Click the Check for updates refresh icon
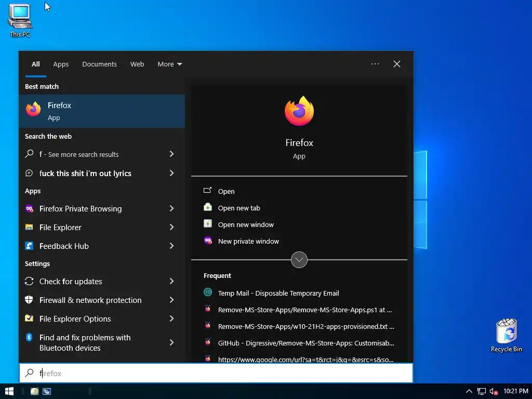Viewport: 532px width, 399px height. pos(29,281)
